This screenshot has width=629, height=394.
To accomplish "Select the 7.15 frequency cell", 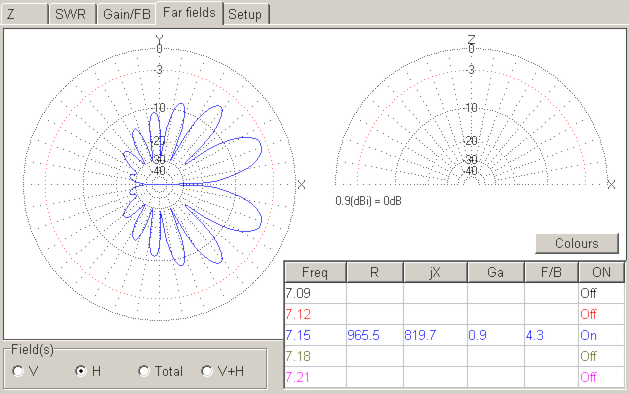I will pyautogui.click(x=315, y=335).
